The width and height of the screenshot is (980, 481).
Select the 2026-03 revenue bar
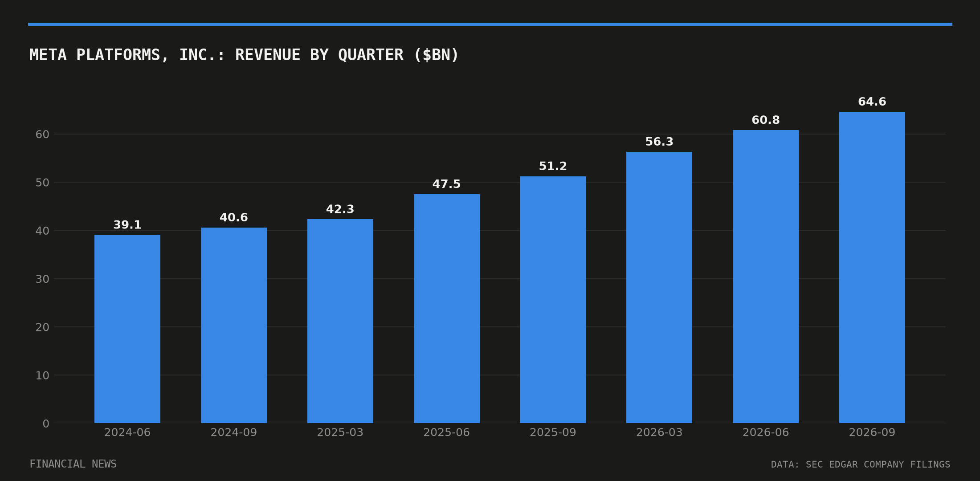[x=659, y=287]
